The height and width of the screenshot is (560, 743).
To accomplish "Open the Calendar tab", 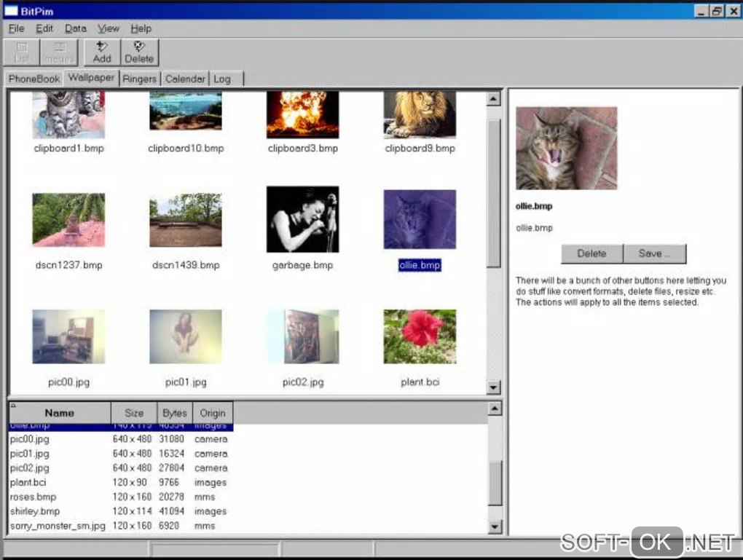I will pyautogui.click(x=185, y=79).
